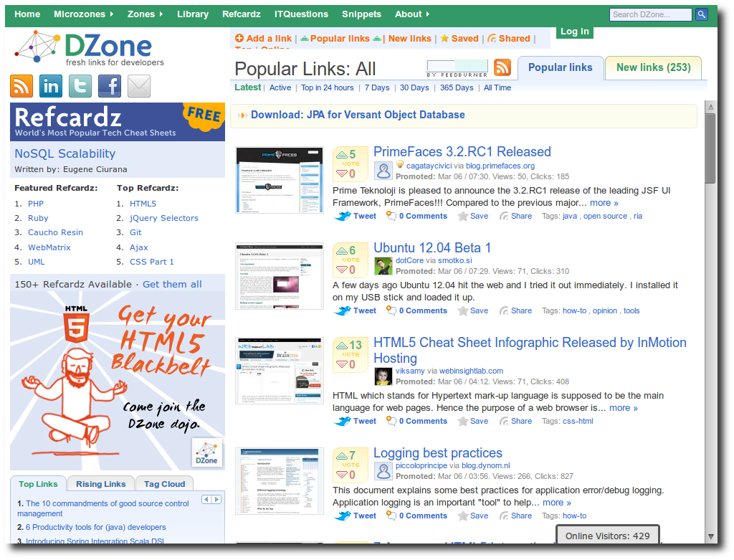Click the email envelope icon

[x=139, y=86]
